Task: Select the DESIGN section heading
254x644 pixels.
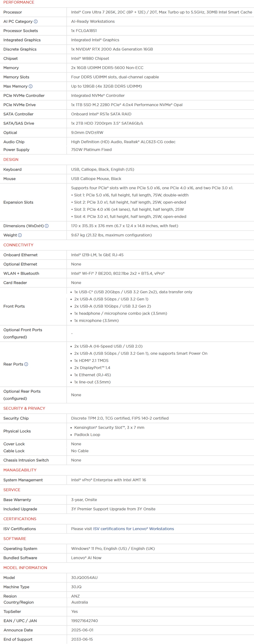Action: pyautogui.click(x=11, y=160)
